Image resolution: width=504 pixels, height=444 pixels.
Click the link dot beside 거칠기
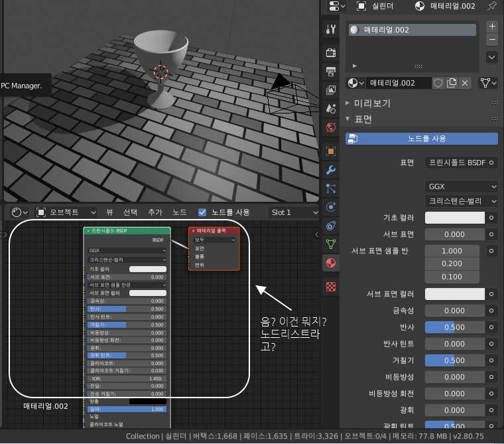pos(491,360)
